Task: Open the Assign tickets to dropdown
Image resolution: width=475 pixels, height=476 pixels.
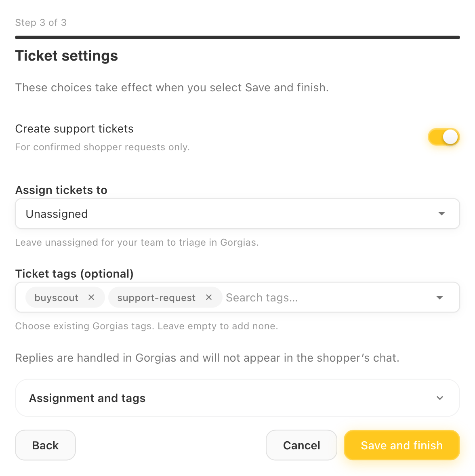Action: pos(237,214)
